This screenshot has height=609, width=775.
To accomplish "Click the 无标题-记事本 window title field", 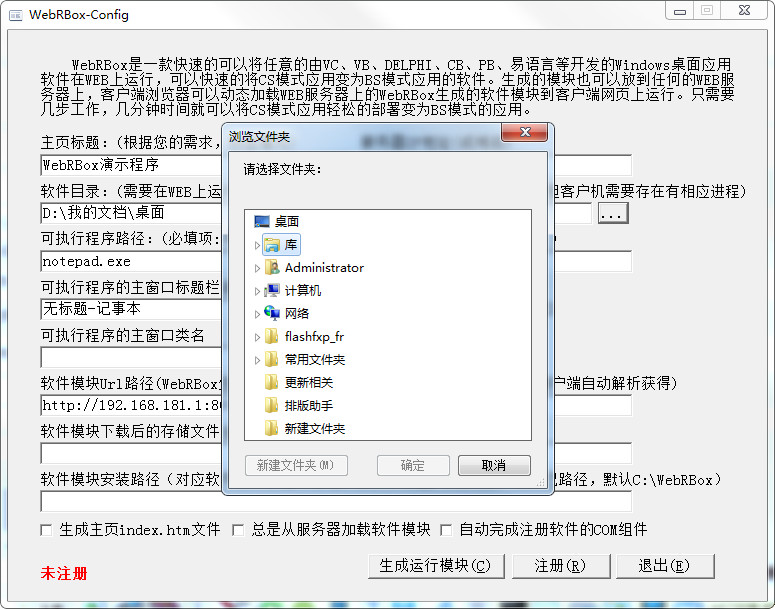I will [131, 309].
